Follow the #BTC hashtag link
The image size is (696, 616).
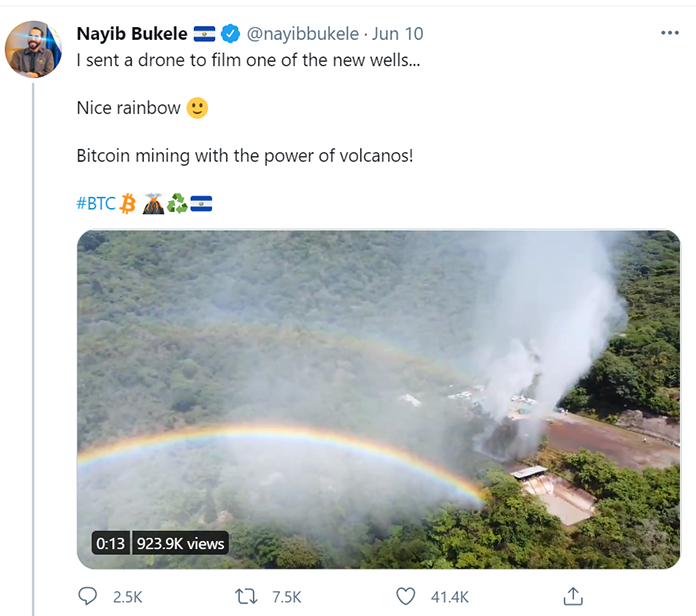point(96,205)
